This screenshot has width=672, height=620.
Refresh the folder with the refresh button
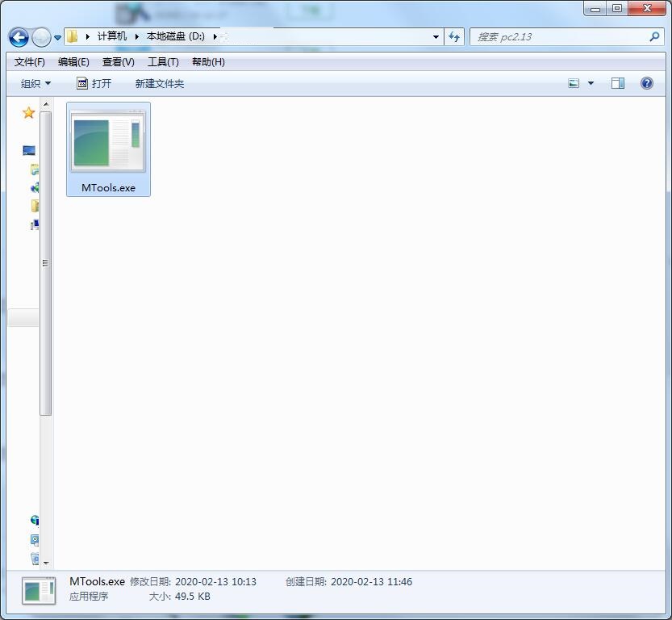click(x=454, y=37)
